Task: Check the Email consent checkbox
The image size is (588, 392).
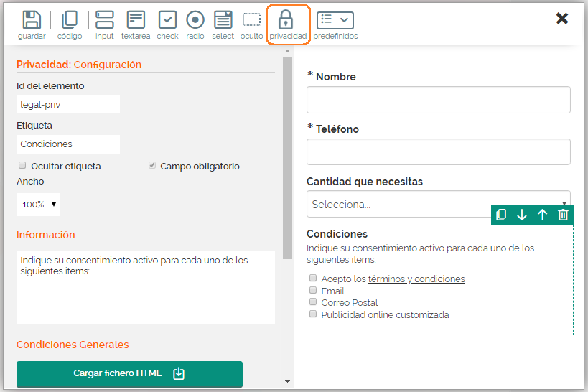Action: pyautogui.click(x=313, y=290)
